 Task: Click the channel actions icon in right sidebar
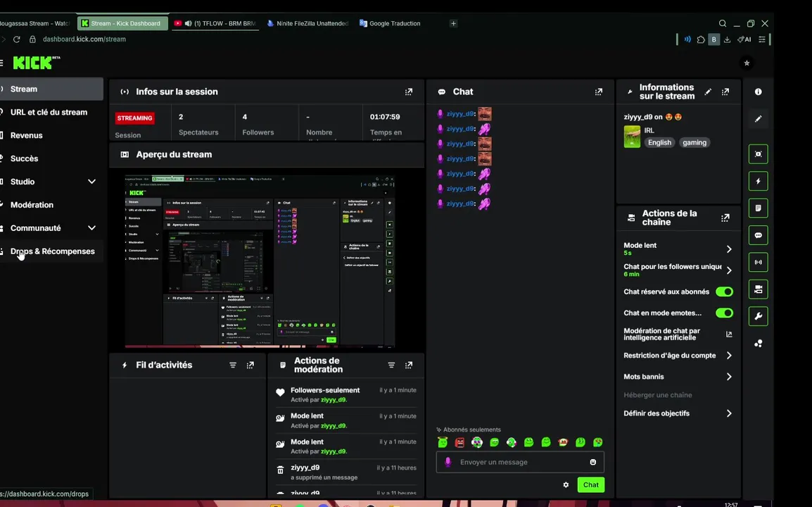[x=758, y=289]
